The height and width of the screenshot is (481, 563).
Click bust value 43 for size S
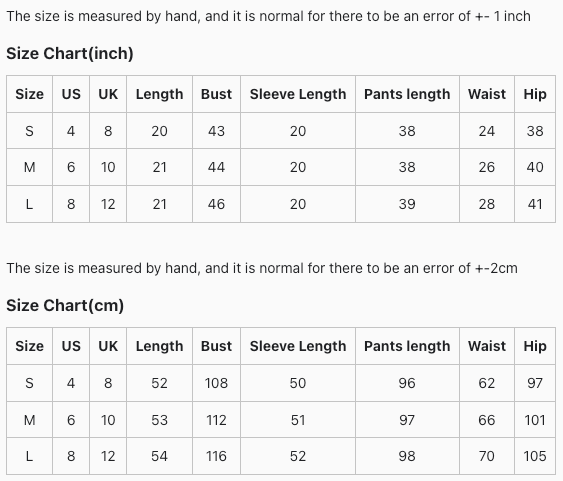[x=216, y=131]
